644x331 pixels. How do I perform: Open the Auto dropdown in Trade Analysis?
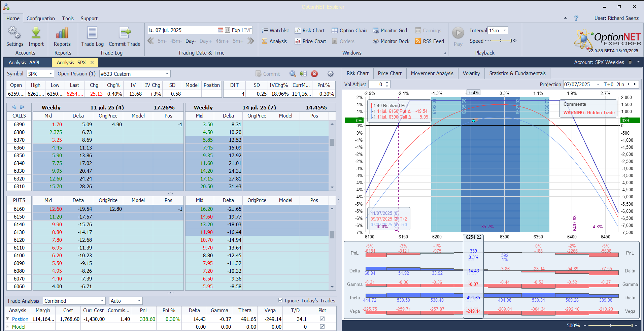coord(139,301)
